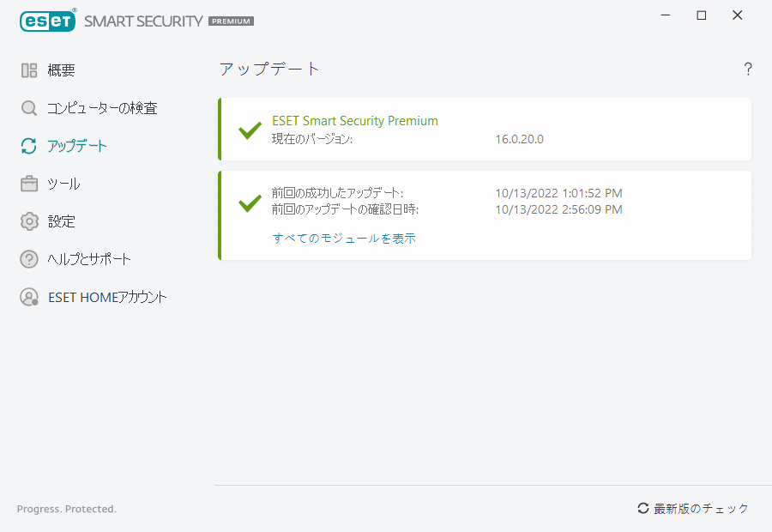Open help via top-right question mark
772x532 pixels.
pyautogui.click(x=748, y=70)
